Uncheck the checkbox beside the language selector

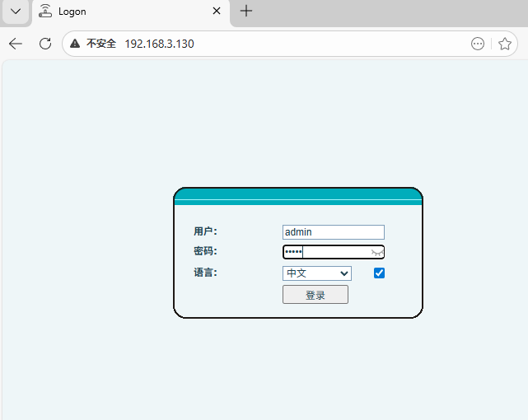pyautogui.click(x=380, y=273)
